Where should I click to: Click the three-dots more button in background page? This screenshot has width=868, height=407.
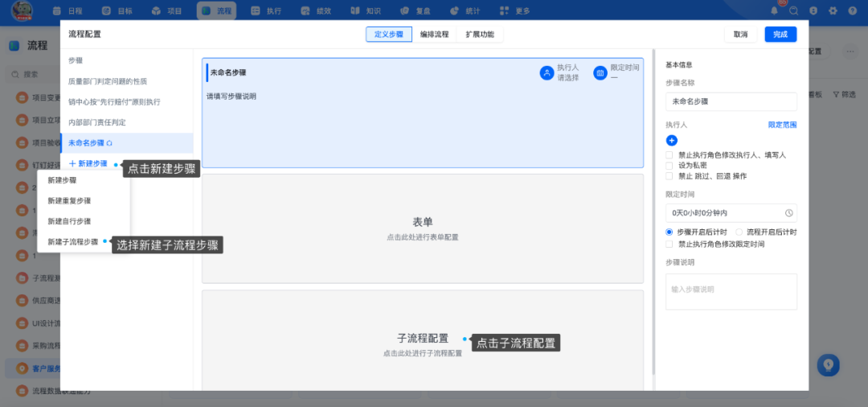[x=850, y=51]
